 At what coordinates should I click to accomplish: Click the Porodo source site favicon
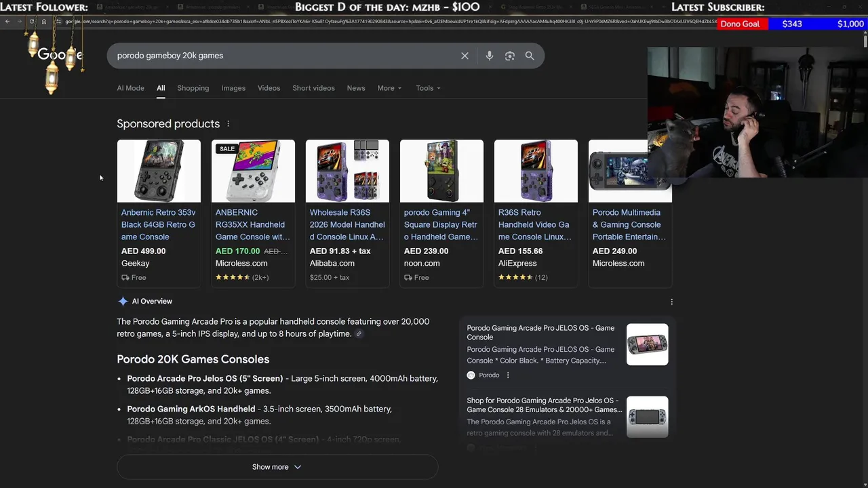point(471,375)
